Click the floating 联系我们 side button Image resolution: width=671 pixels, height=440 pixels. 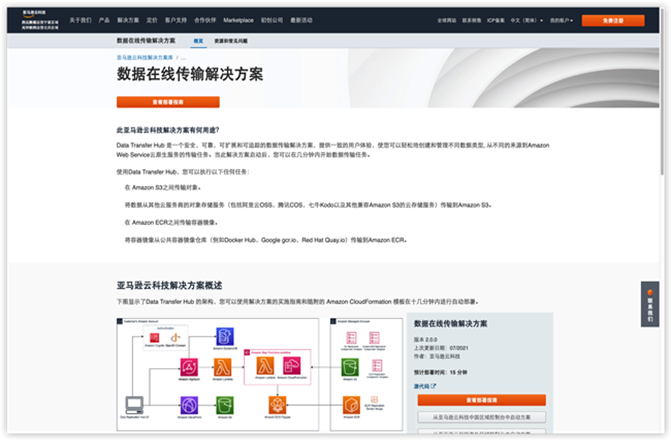(x=650, y=304)
